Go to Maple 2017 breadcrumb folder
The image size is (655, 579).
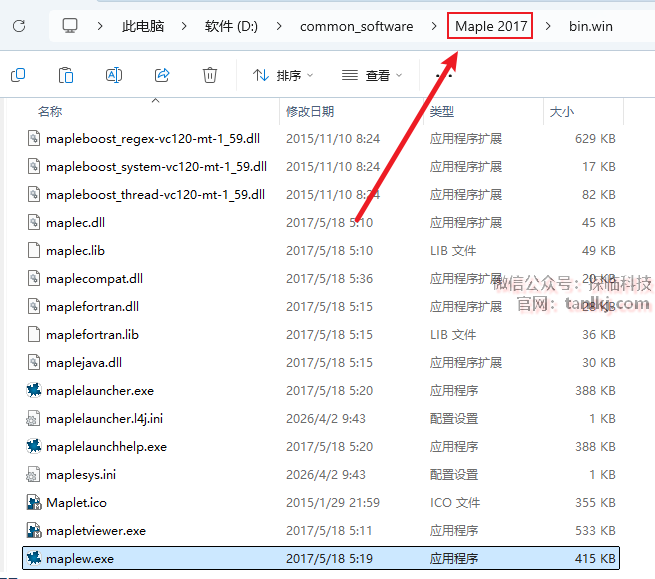490,26
